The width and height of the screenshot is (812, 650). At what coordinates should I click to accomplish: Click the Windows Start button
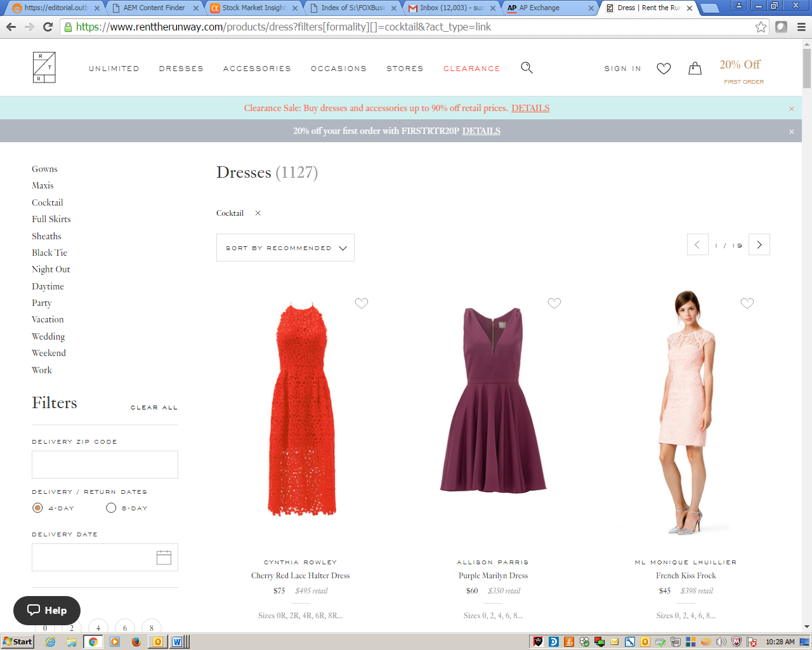17,642
